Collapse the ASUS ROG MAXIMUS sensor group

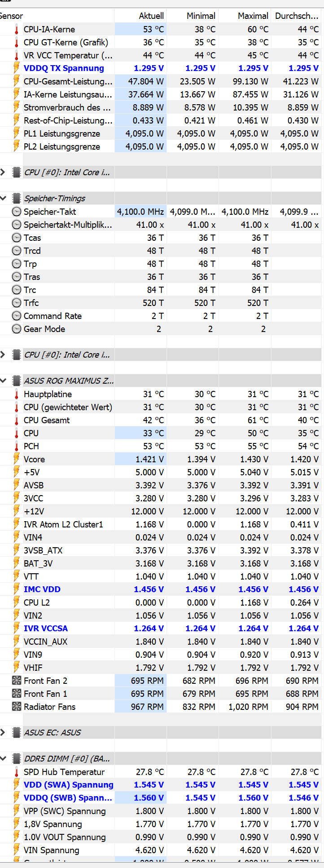point(4,381)
